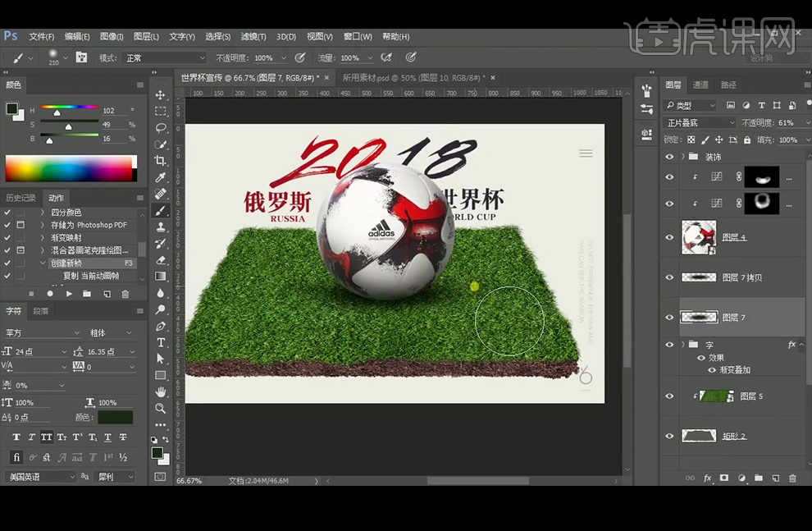Select the Dodge tool
812x531 pixels.
(161, 309)
